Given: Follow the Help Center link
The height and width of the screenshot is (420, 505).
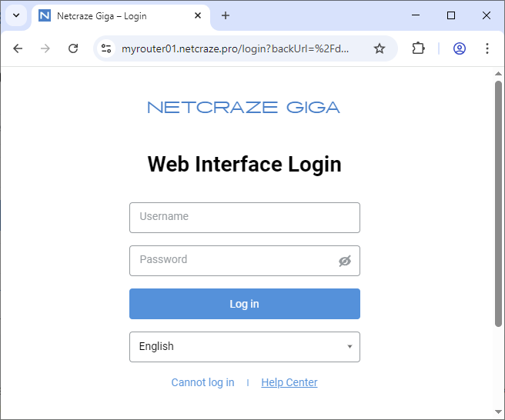Looking at the screenshot, I should (x=289, y=382).
